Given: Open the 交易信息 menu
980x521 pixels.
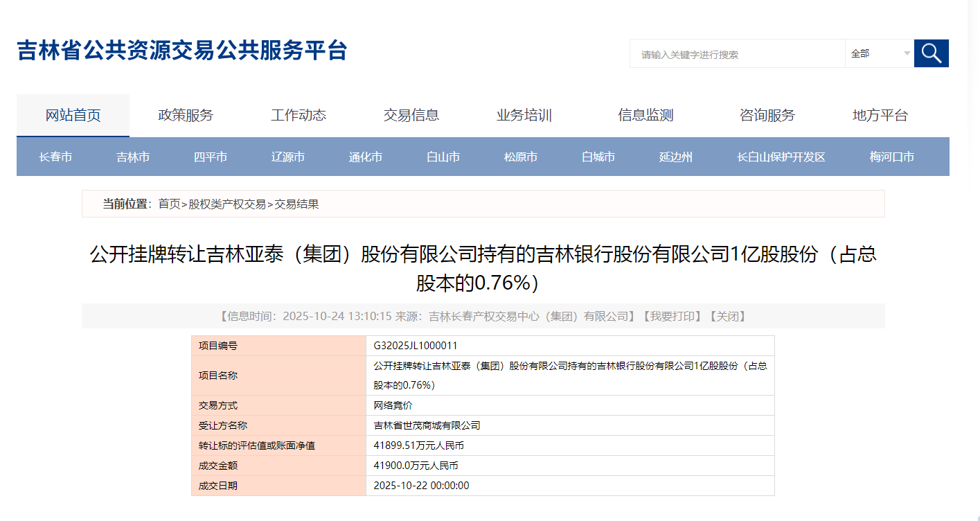Looking at the screenshot, I should tap(411, 116).
